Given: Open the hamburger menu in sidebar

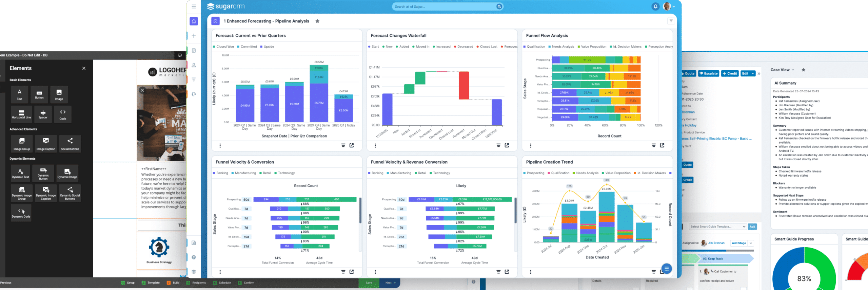Looking at the screenshot, I should (x=194, y=6).
